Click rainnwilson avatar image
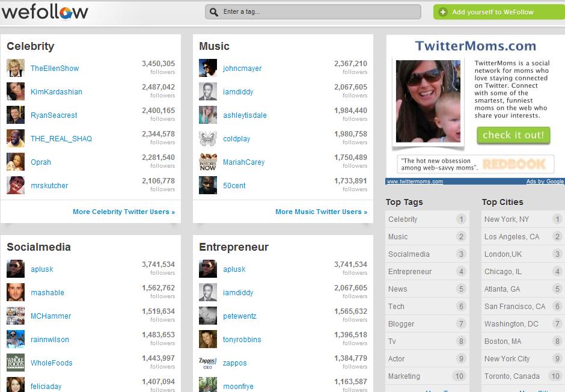Viewport: 565px width, 392px height. click(x=16, y=339)
